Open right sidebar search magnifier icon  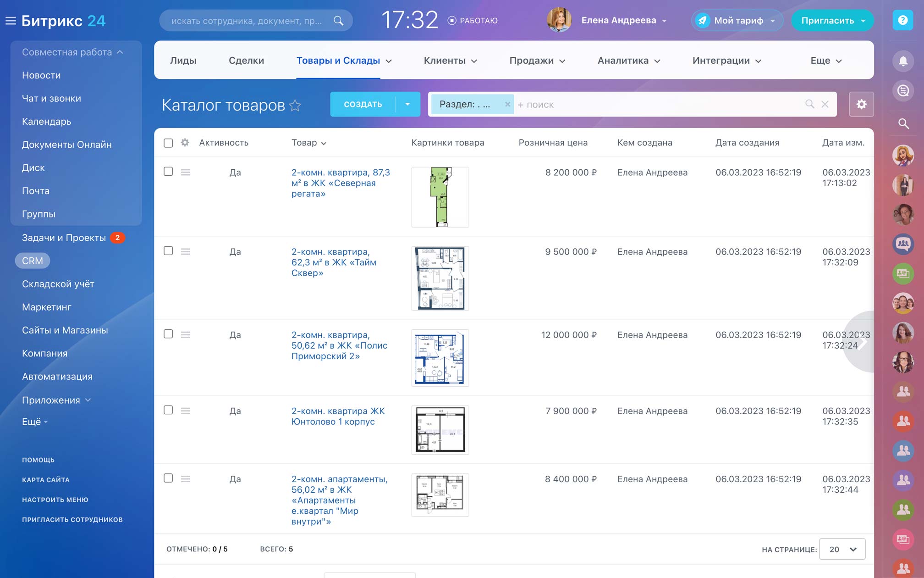(x=903, y=123)
